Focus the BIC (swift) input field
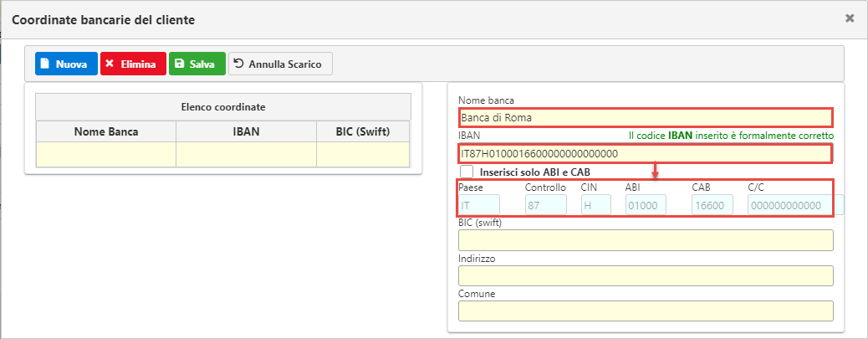Screen dimensions: 868x339 pos(646,240)
